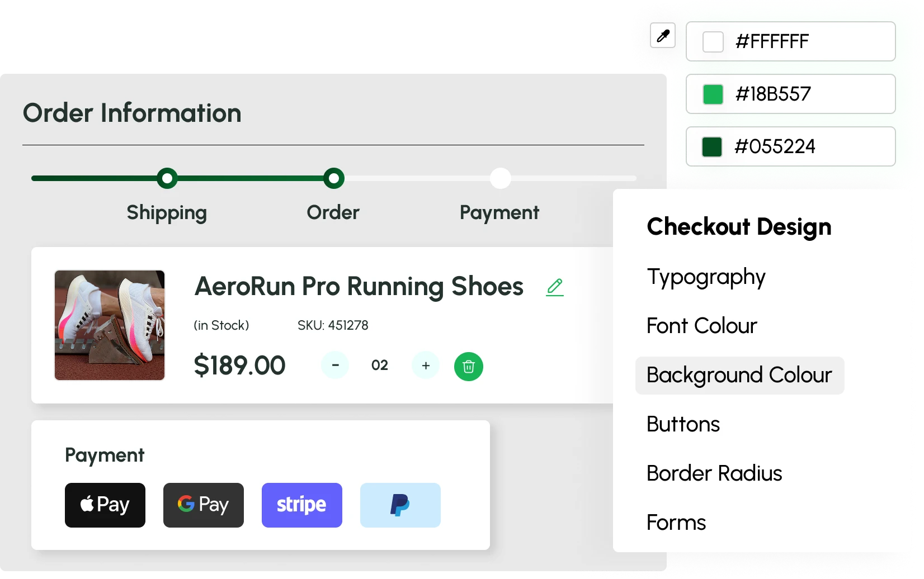
Task: Pick the green #18B557 color swatch
Action: click(713, 94)
